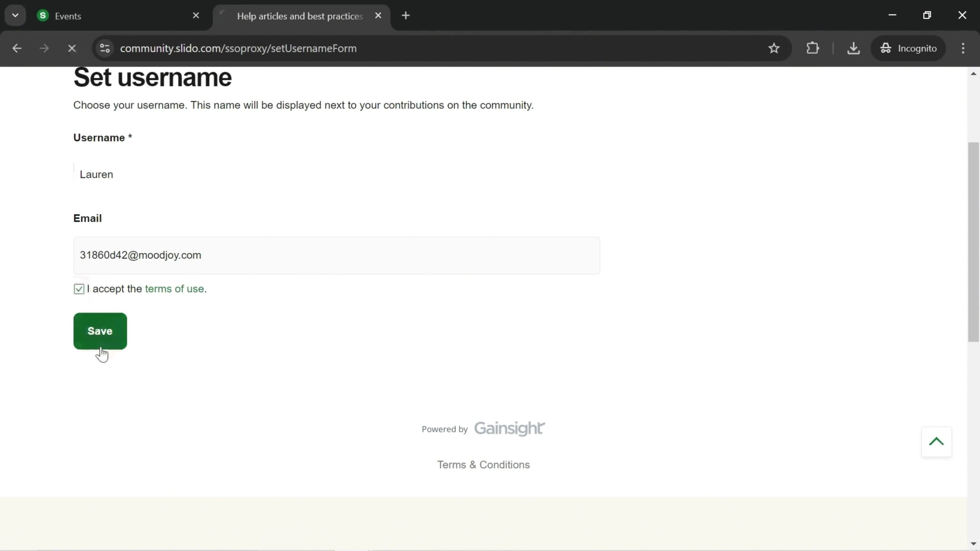Switch to the Events tab

118,16
